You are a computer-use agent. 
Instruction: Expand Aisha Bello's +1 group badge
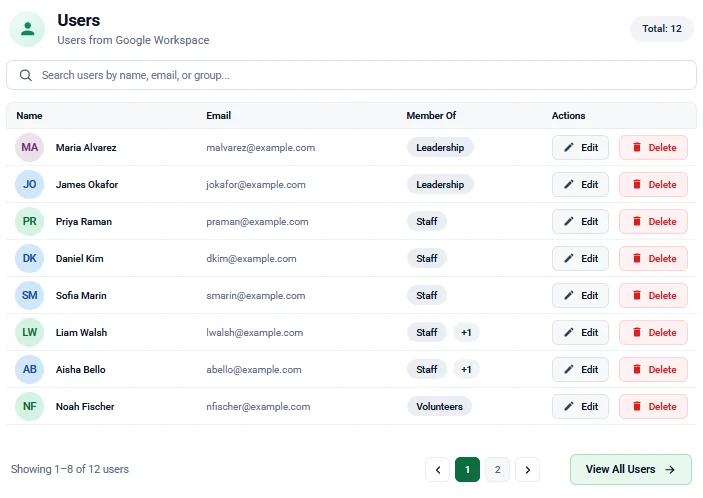click(466, 369)
